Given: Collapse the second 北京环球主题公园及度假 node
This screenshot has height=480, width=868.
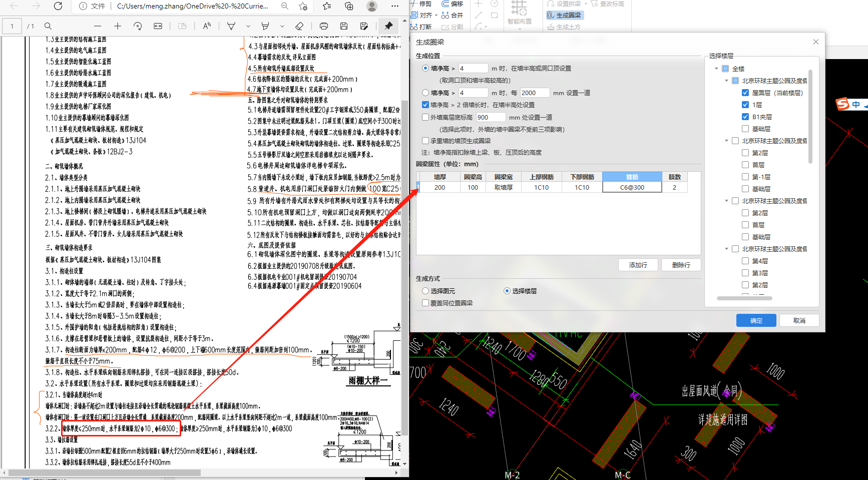Looking at the screenshot, I should 726,141.
